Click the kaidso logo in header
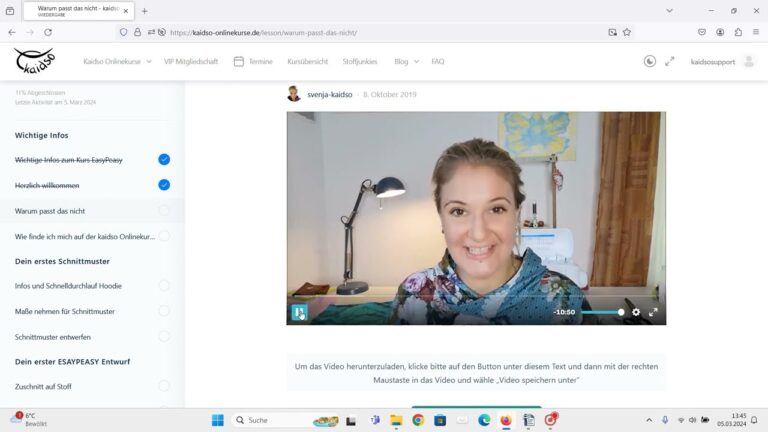The width and height of the screenshot is (768, 432). coord(35,61)
